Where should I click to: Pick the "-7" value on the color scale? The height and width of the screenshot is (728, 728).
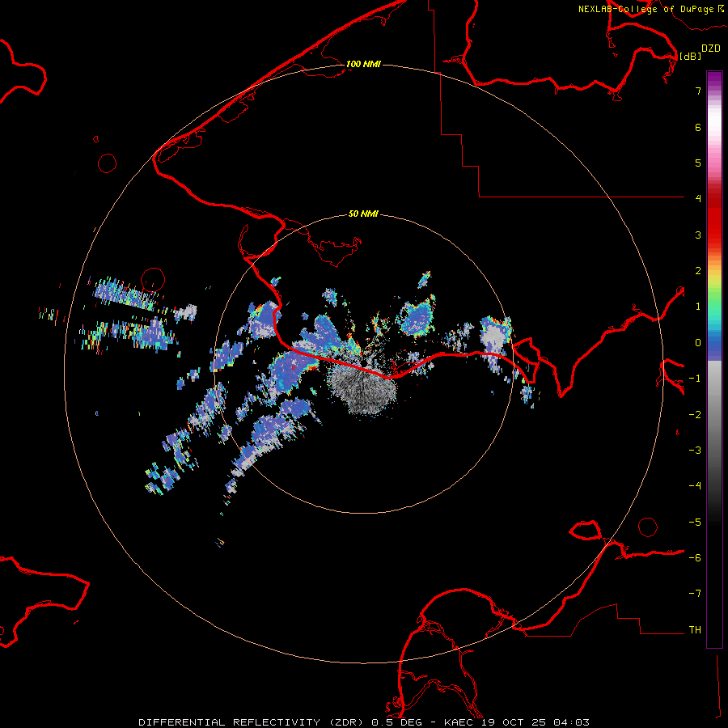pos(695,594)
